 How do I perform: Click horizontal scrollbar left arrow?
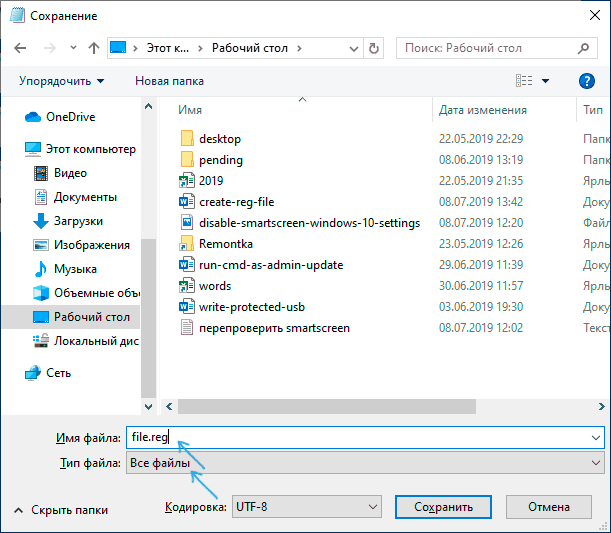[169, 407]
